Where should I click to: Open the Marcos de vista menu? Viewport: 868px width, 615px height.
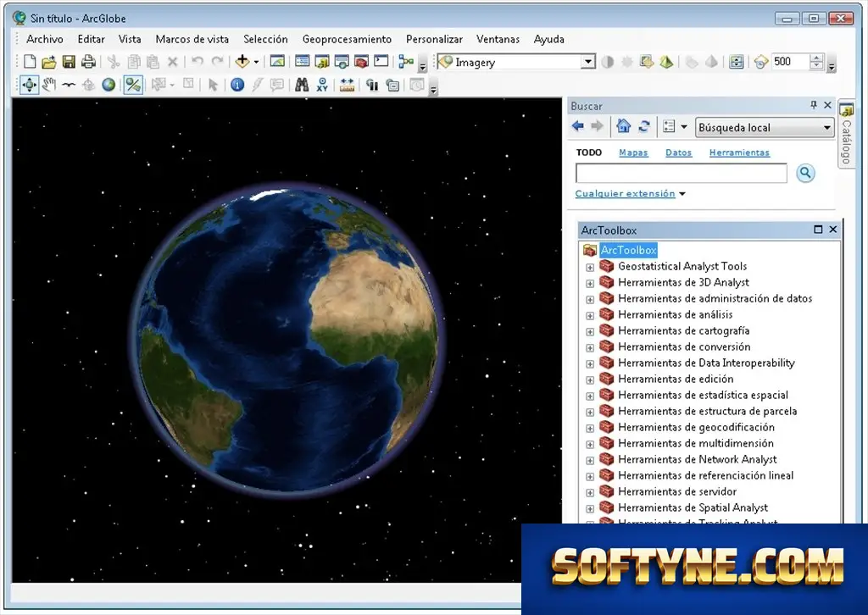192,39
